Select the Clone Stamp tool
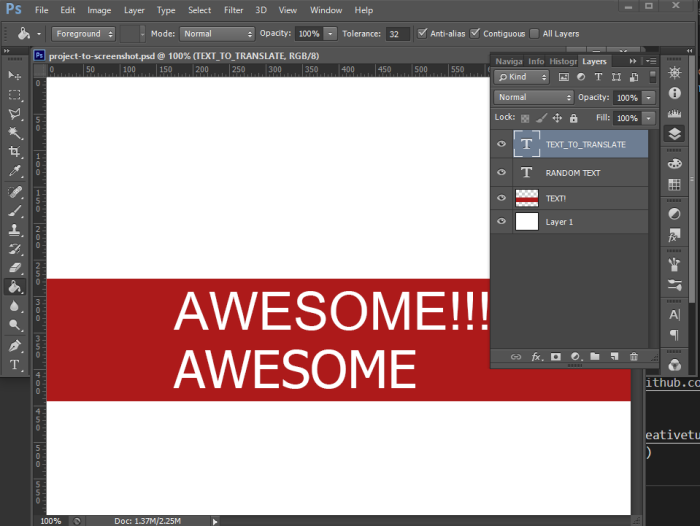This screenshot has height=526, width=700. [x=14, y=230]
